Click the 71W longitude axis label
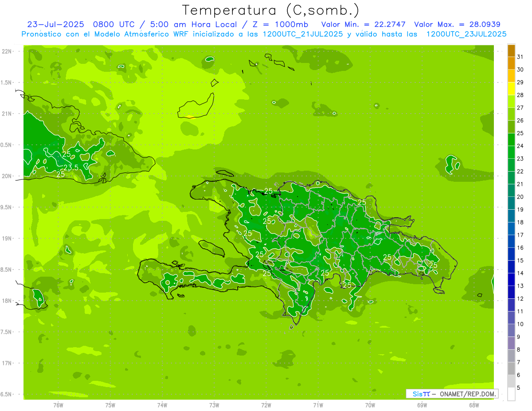532x411 pixels. pyautogui.click(x=318, y=405)
